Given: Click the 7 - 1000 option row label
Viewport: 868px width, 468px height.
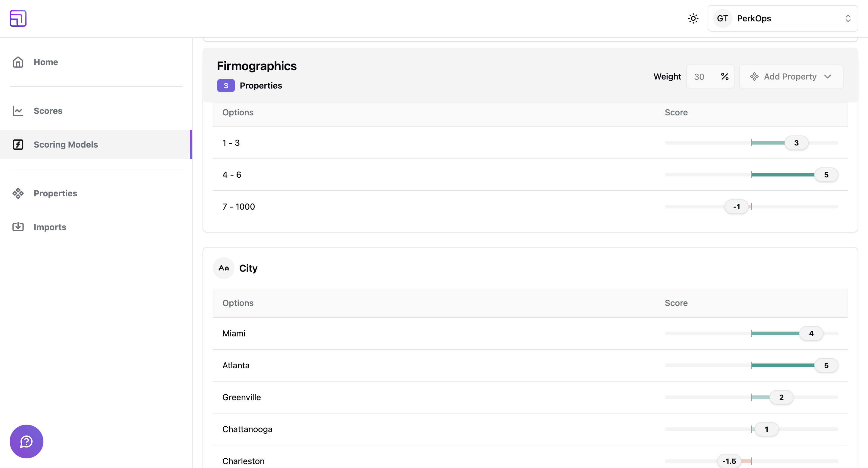Looking at the screenshot, I should point(239,207).
